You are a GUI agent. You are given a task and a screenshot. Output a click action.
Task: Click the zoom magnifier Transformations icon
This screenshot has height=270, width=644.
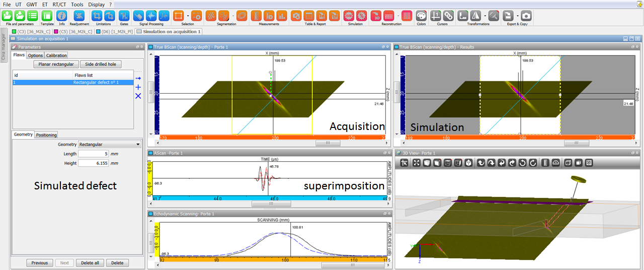point(494,16)
